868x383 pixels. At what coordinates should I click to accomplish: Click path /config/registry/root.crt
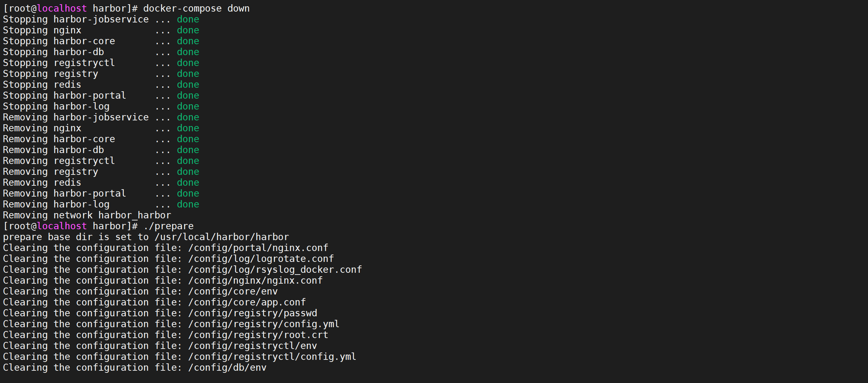258,335
